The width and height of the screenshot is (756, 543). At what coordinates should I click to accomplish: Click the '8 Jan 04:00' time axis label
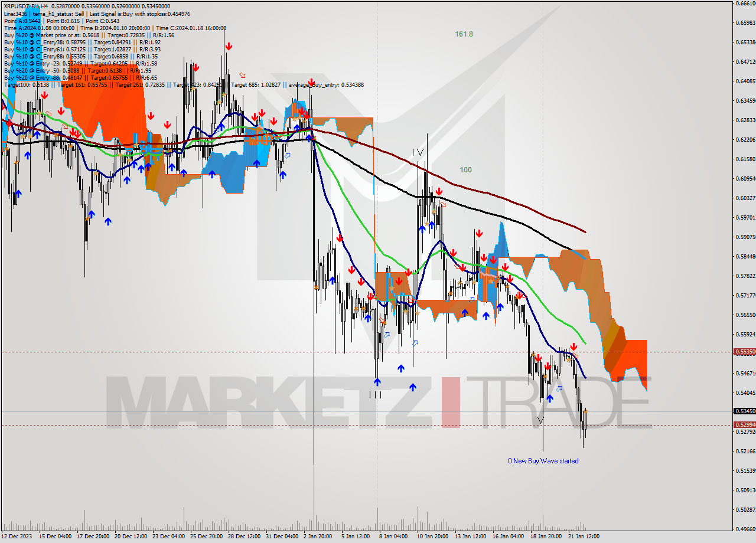(395, 537)
